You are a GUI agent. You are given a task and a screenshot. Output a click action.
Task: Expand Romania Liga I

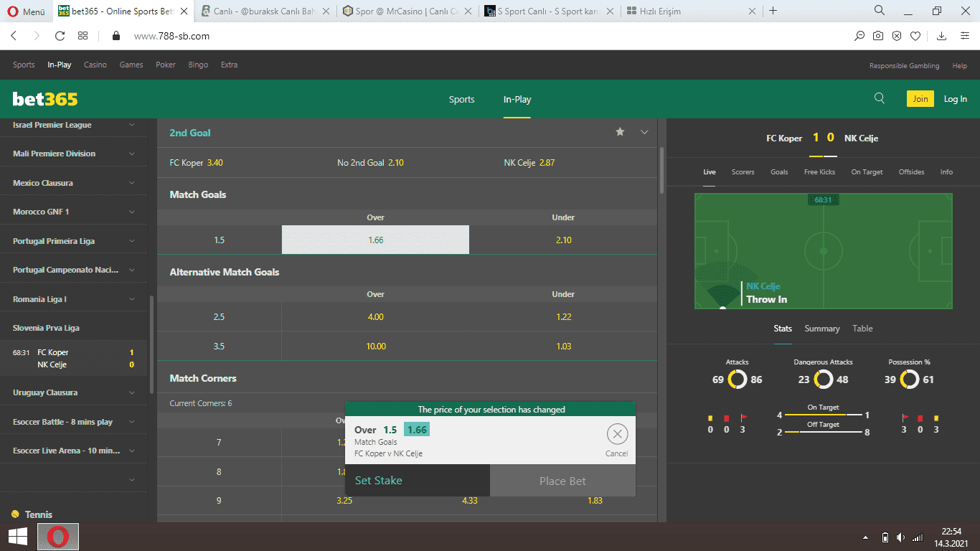(x=131, y=299)
